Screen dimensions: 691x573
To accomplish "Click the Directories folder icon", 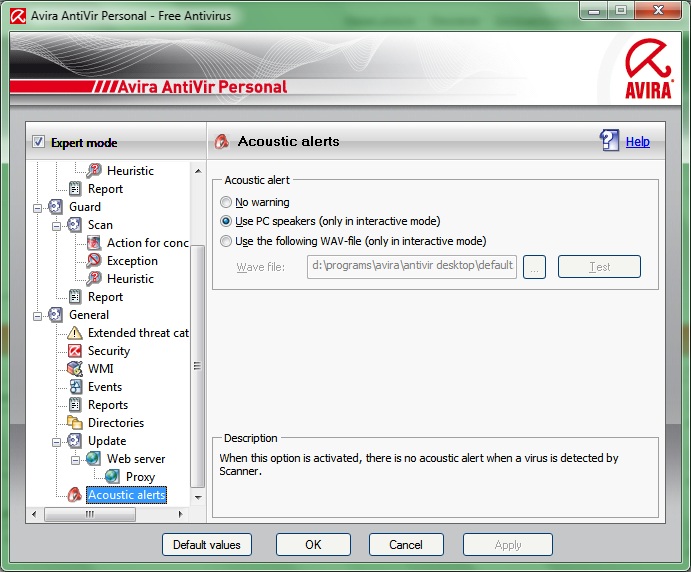I will (75, 422).
